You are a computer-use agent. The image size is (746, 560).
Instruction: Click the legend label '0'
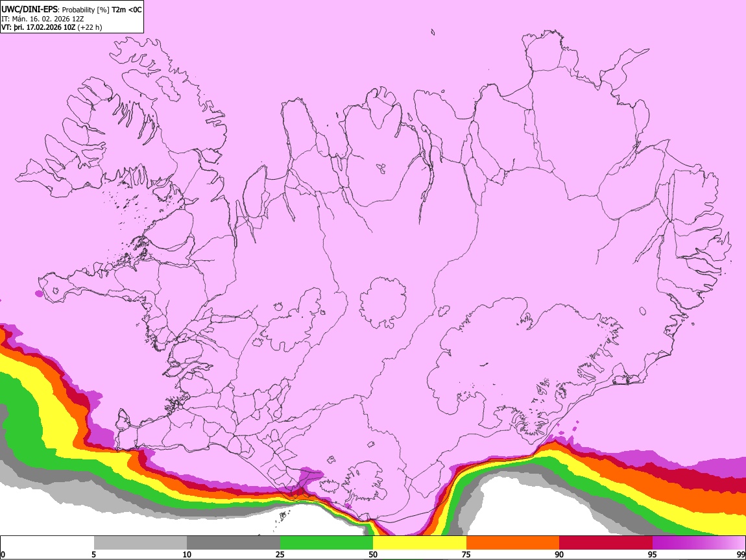[3, 554]
